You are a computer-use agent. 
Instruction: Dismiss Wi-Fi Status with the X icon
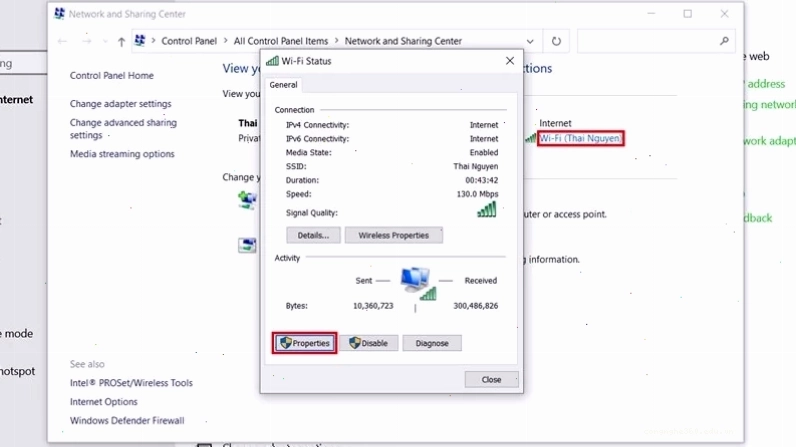coord(510,61)
